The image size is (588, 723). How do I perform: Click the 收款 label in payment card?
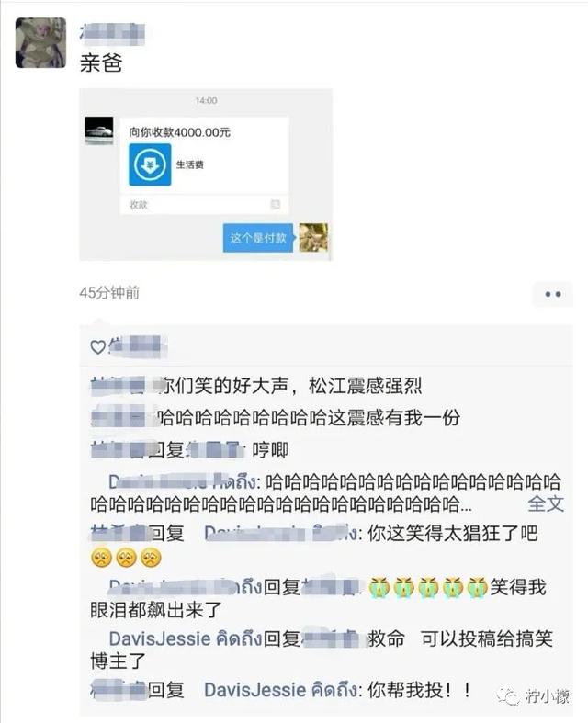[x=139, y=205]
